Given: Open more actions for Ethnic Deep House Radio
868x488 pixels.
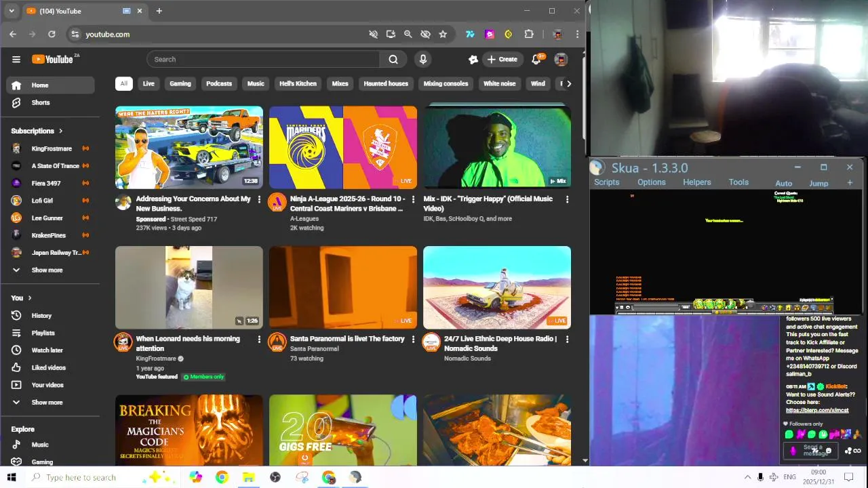Looking at the screenshot, I should [x=567, y=339].
